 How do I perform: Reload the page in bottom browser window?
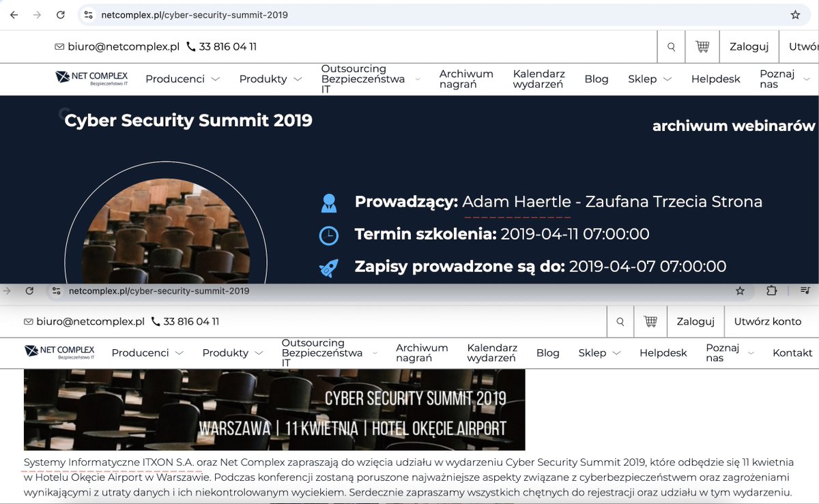coord(29,291)
